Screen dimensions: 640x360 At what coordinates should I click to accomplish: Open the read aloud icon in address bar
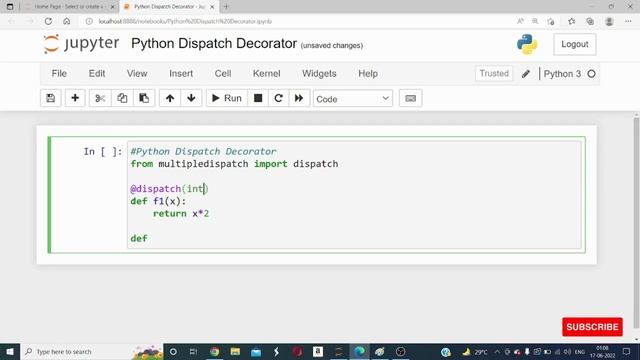[520, 21]
